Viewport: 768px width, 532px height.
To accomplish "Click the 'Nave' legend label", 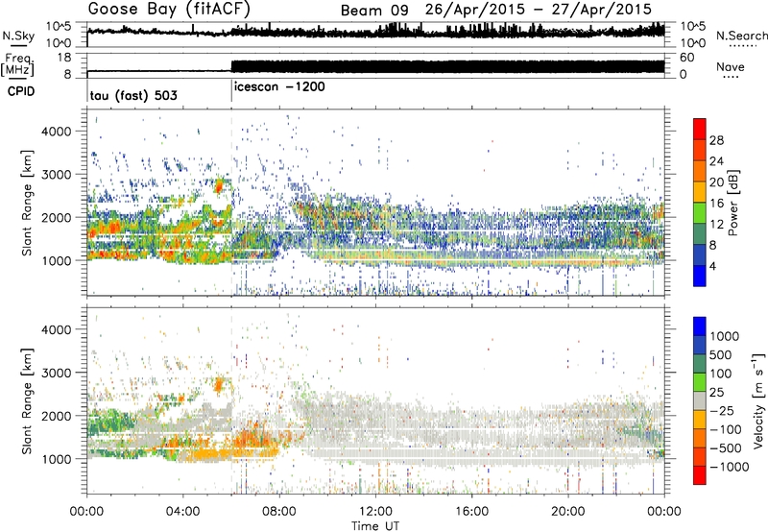I will [731, 67].
